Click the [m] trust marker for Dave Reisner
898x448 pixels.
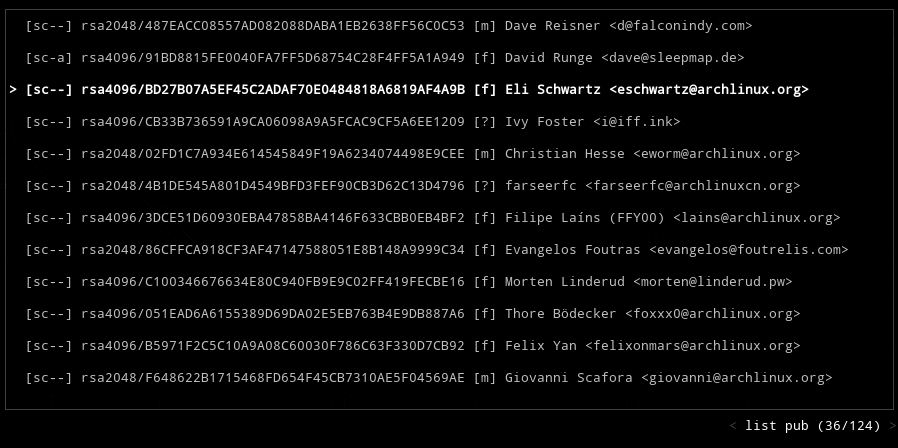[x=485, y=26]
